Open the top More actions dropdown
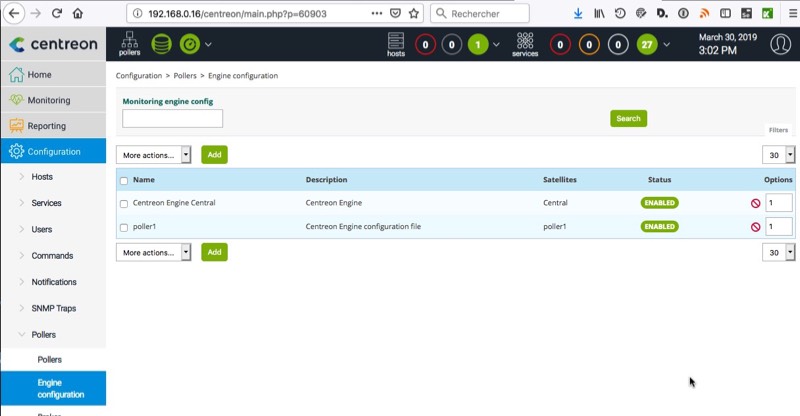800x416 pixels. (x=154, y=155)
